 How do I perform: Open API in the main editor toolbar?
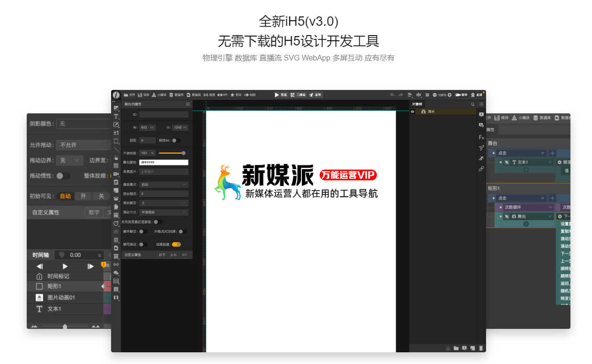(223, 95)
